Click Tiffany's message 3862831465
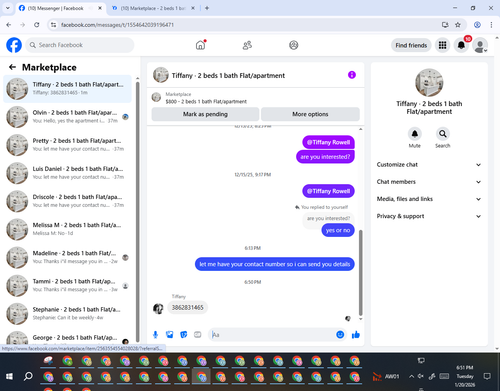The height and width of the screenshot is (391, 500). coord(187,307)
